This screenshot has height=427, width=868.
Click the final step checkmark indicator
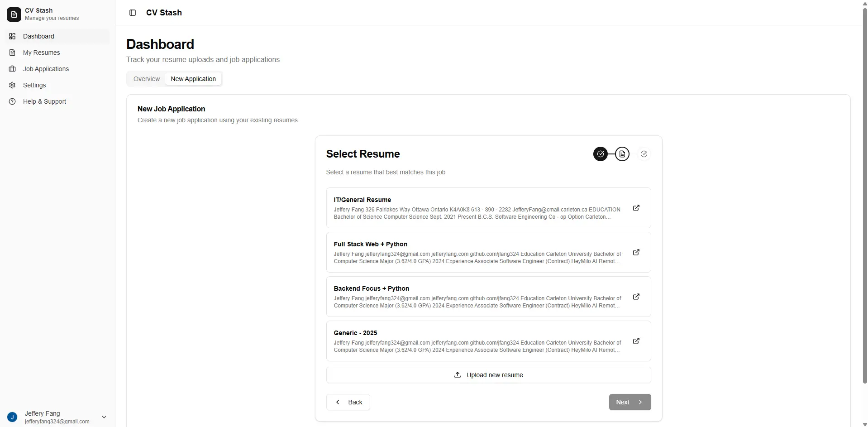click(x=644, y=154)
